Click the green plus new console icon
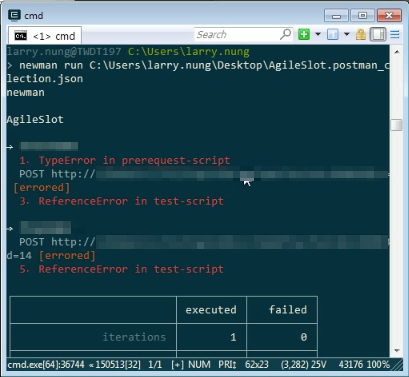This screenshot has height=377, width=409. tap(304, 34)
